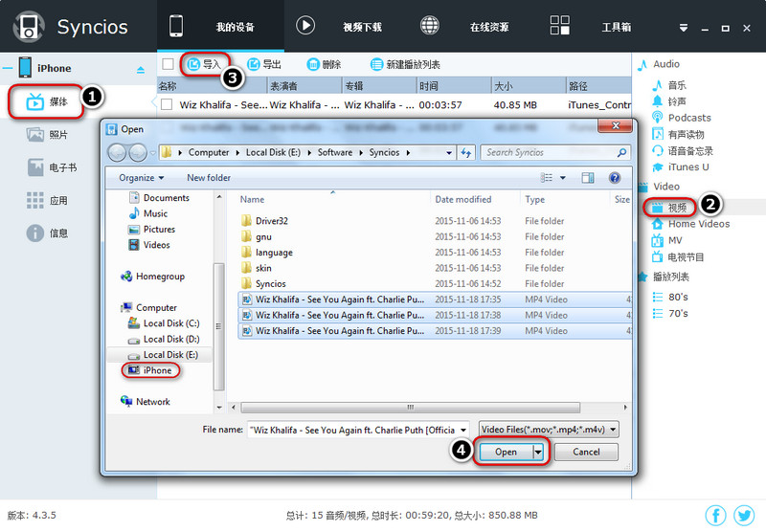Image resolution: width=766 pixels, height=532 pixels.
Task: Select 铃声 ringtones category
Action: tap(669, 101)
